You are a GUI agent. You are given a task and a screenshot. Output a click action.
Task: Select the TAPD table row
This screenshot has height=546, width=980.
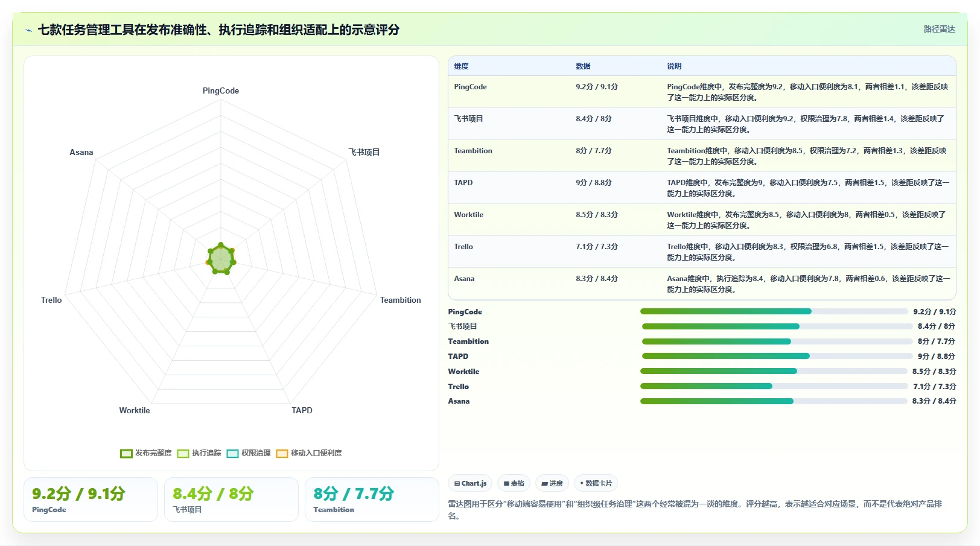pyautogui.click(x=702, y=188)
